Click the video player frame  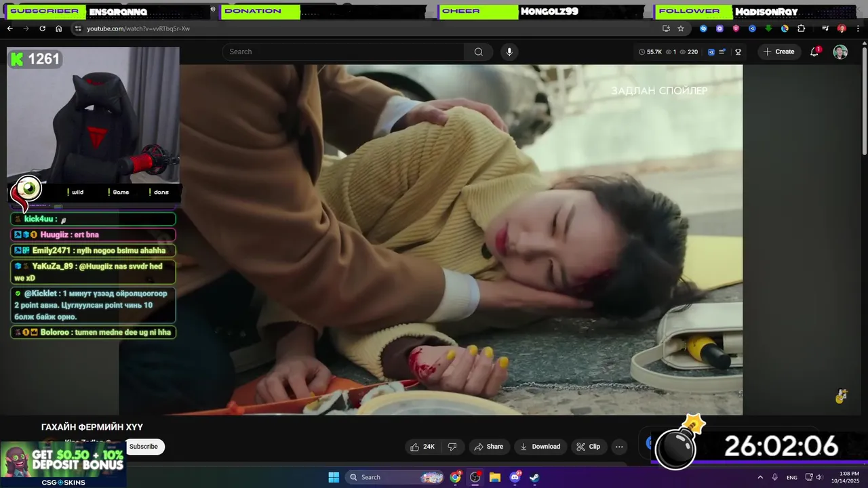431,239
